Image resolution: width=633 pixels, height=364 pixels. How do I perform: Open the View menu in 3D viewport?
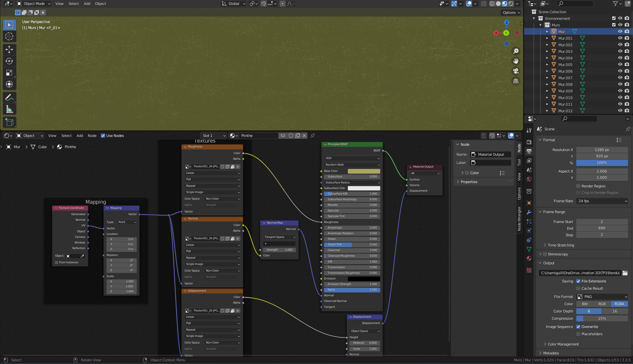(x=59, y=4)
